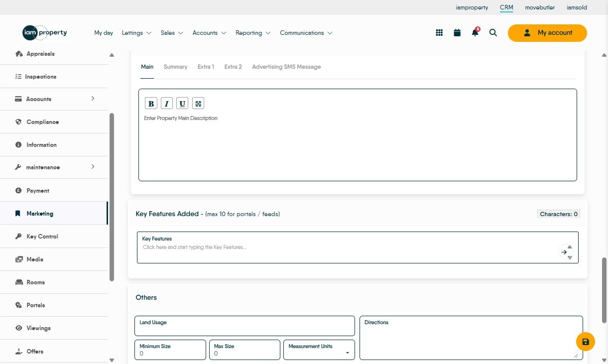
Task: Click the orange floating save icon
Action: coord(586,342)
